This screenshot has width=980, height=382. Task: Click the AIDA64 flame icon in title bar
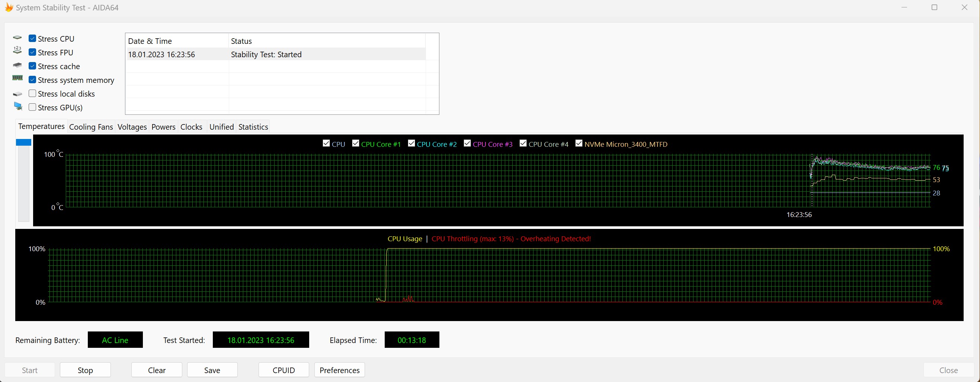(9, 7)
